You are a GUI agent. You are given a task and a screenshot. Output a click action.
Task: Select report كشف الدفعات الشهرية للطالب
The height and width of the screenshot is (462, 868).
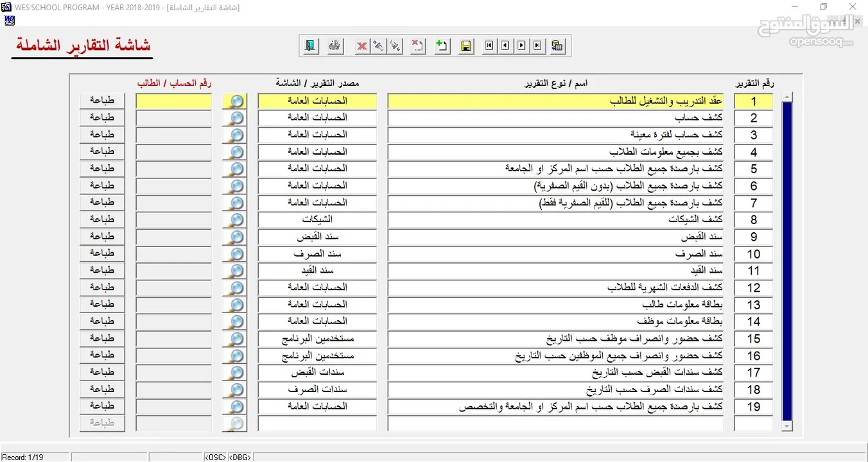pos(556,287)
